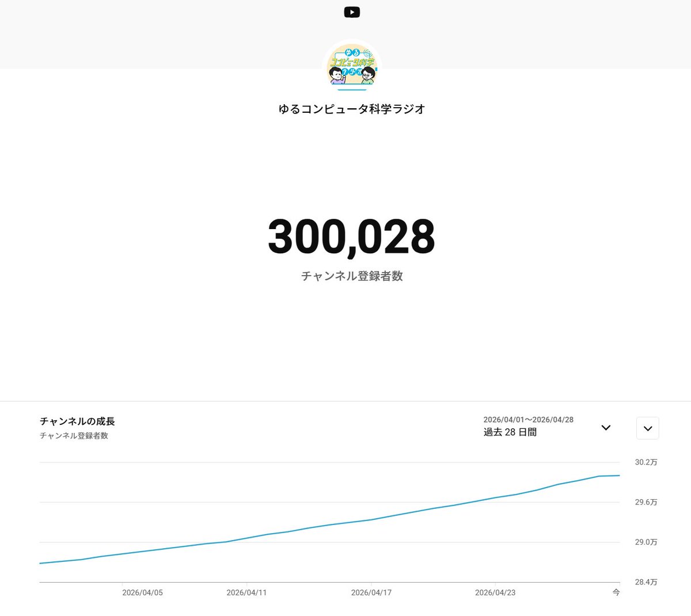Click the YouTube logo icon at top
This screenshot has width=691, height=616.
pos(352,12)
